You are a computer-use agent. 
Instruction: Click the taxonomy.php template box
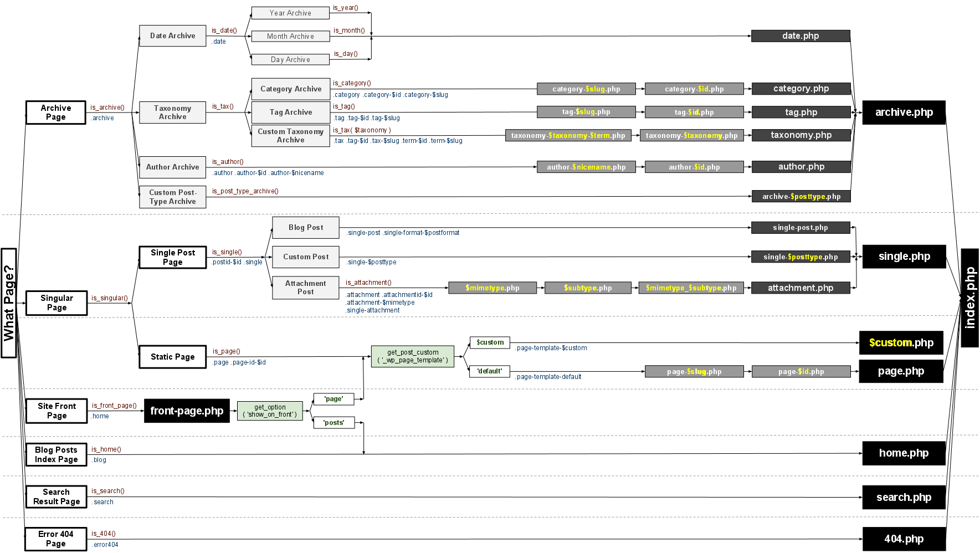tap(801, 135)
